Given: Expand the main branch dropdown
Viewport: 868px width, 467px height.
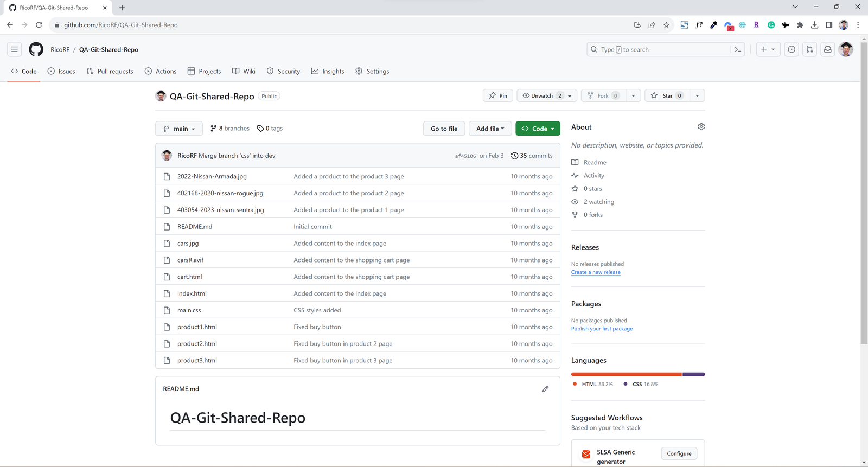Looking at the screenshot, I should tap(179, 129).
